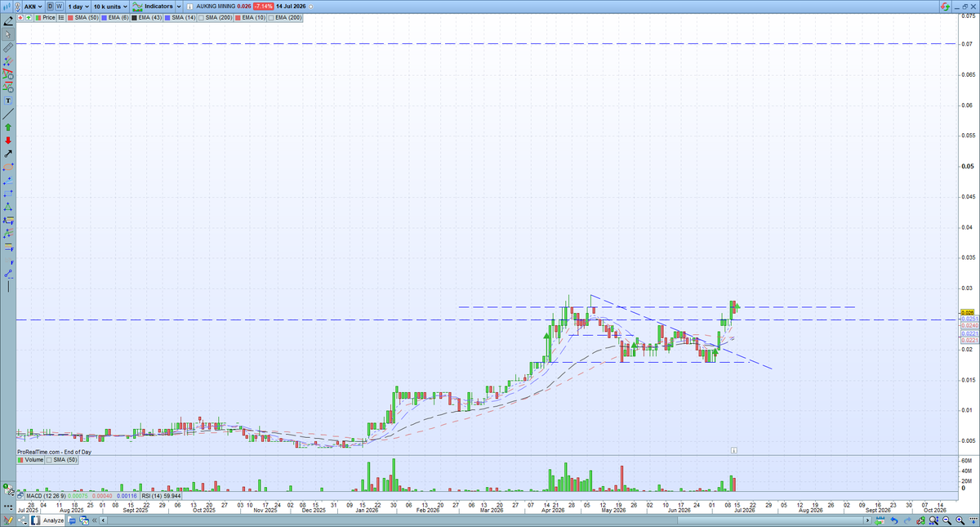The height and width of the screenshot is (527, 980).
Task: Select the straight line drawing tool
Action: [8, 113]
